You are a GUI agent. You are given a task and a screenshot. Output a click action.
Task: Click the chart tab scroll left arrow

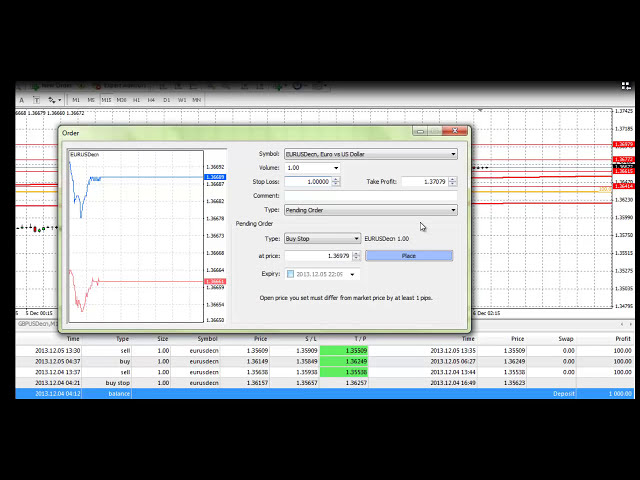pyautogui.click(x=622, y=324)
